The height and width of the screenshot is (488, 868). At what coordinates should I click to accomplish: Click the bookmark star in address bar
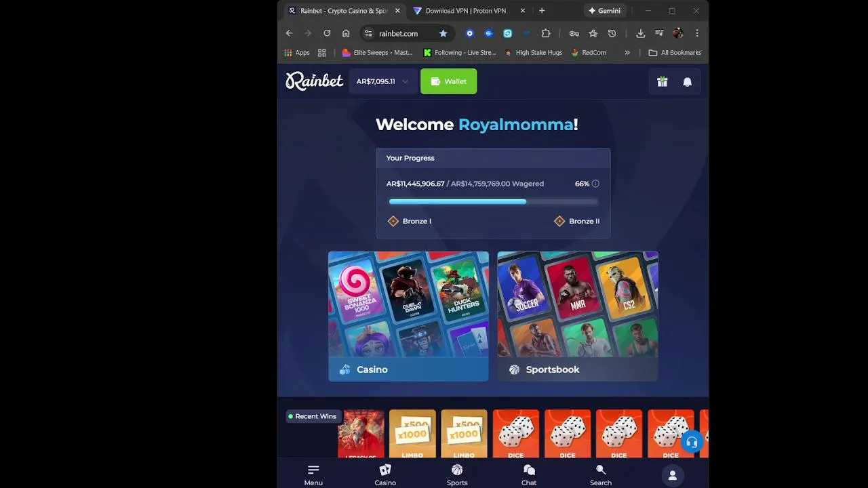click(443, 33)
